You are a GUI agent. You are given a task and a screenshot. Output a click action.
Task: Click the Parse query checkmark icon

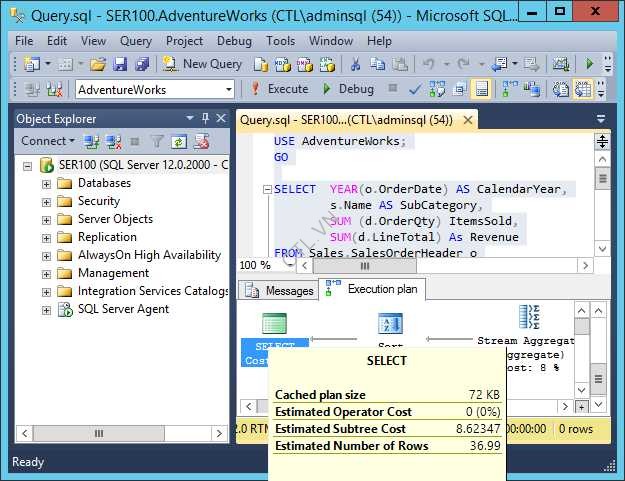coord(415,89)
